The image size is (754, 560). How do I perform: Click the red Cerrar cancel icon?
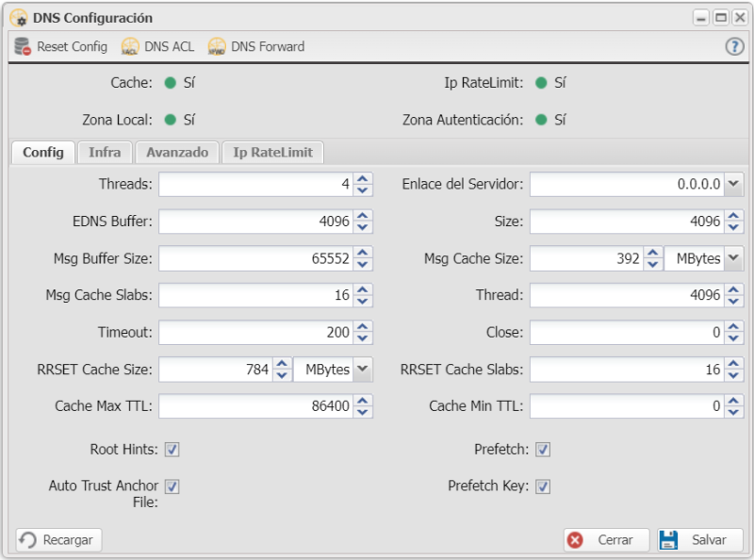tap(576, 539)
